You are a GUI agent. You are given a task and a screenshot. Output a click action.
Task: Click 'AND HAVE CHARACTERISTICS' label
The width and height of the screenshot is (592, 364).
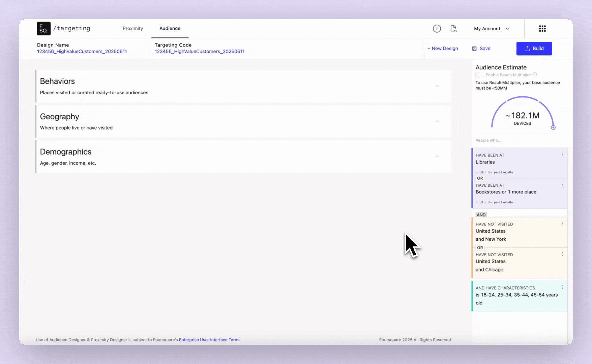[505, 288]
